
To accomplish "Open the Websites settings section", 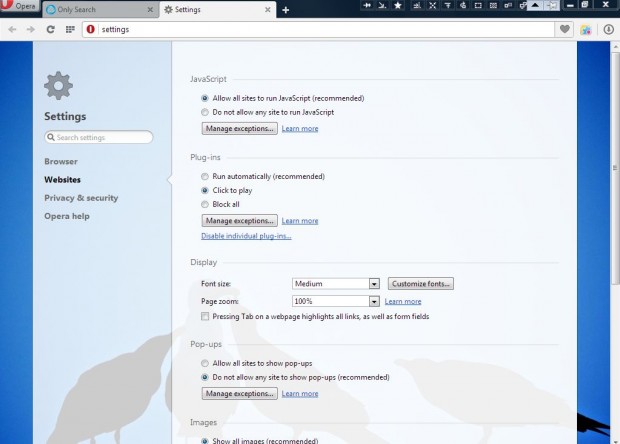I will coord(62,179).
